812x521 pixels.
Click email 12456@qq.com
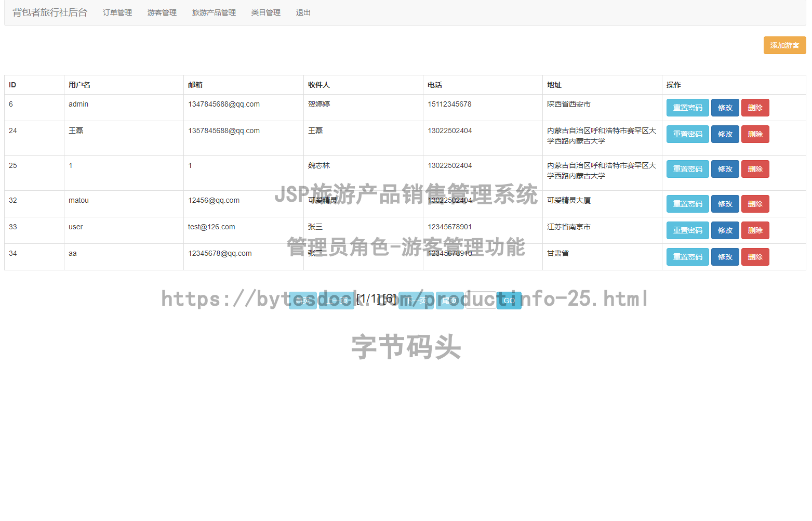(214, 200)
